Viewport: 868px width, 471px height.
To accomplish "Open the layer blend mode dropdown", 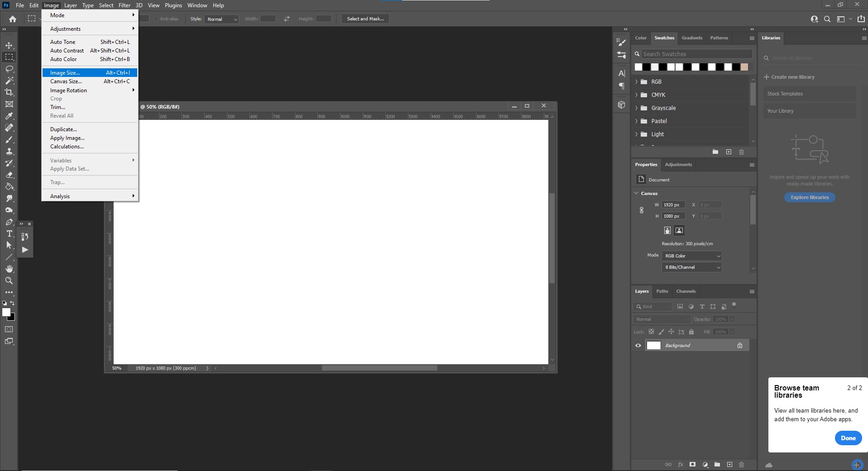I will point(662,319).
